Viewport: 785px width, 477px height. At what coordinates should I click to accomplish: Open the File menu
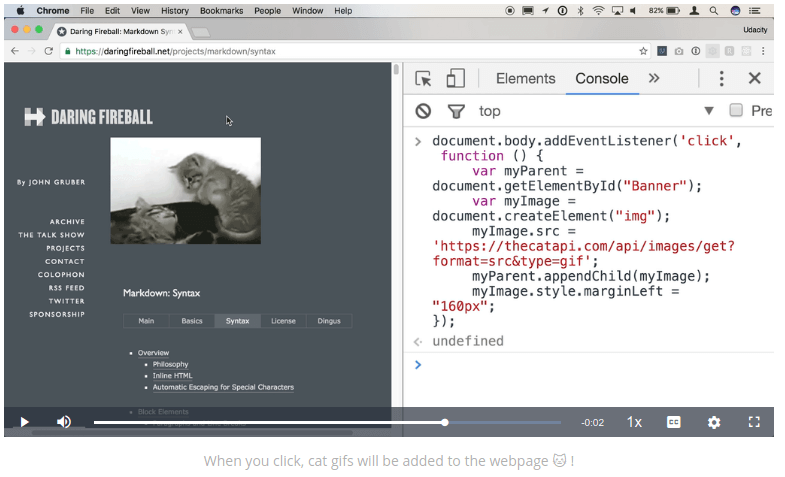tap(87, 11)
